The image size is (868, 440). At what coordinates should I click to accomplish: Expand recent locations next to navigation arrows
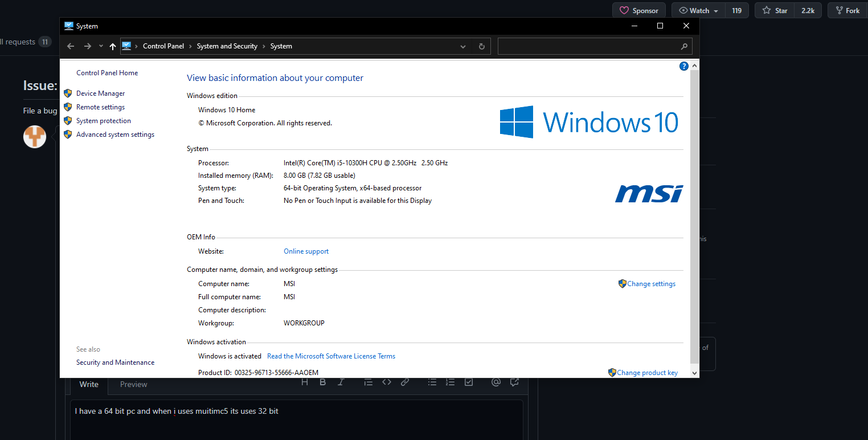point(101,46)
